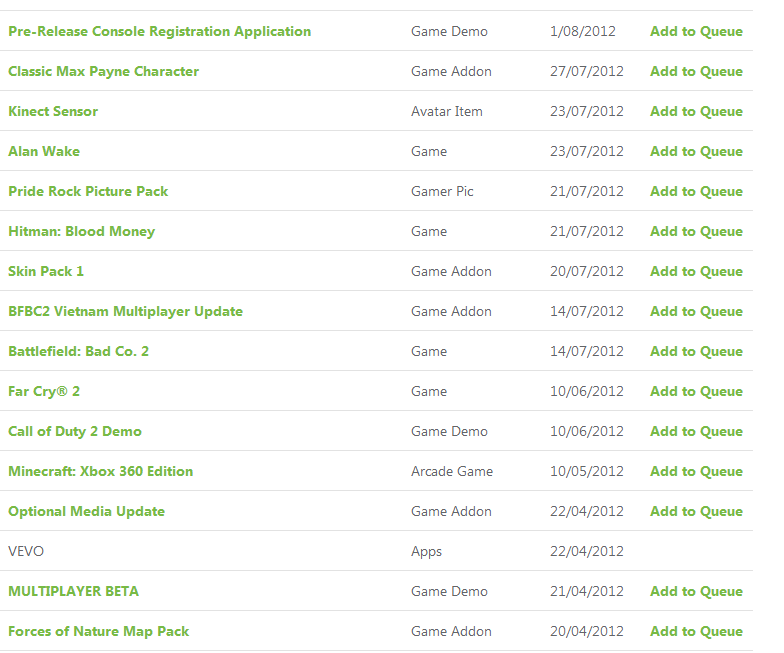
Task: Open the Skin Pack 1 addon
Action: [x=46, y=272]
